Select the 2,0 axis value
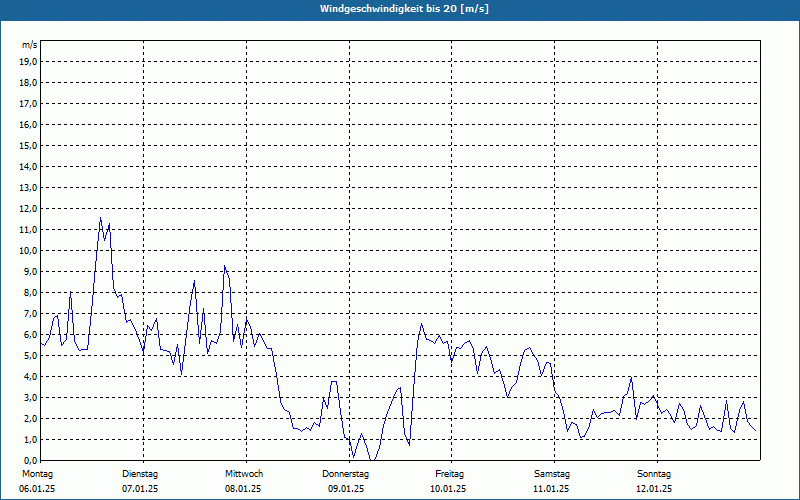This screenshot has height=500, width=800. 31,418
